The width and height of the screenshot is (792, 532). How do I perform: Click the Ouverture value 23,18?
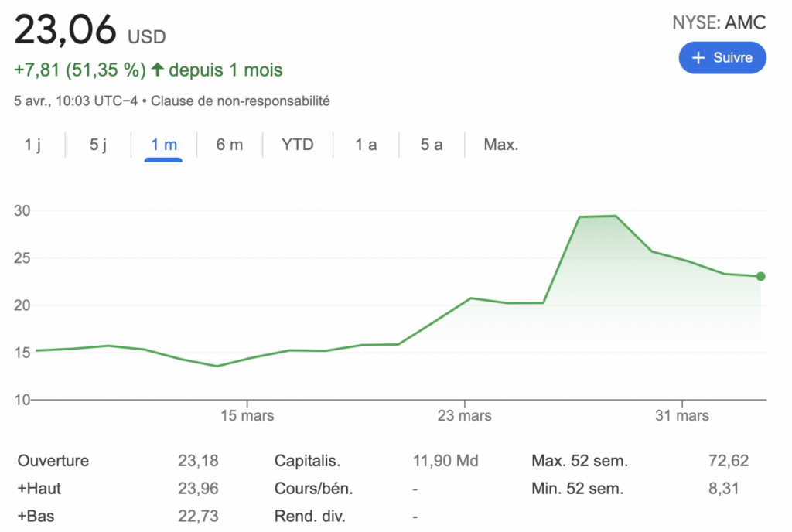pyautogui.click(x=198, y=461)
